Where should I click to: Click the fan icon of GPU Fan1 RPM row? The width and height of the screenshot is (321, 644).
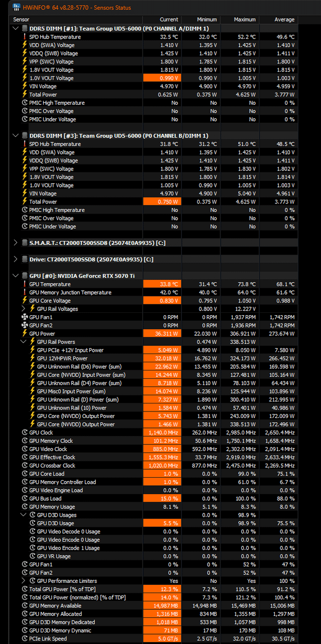click(x=25, y=317)
